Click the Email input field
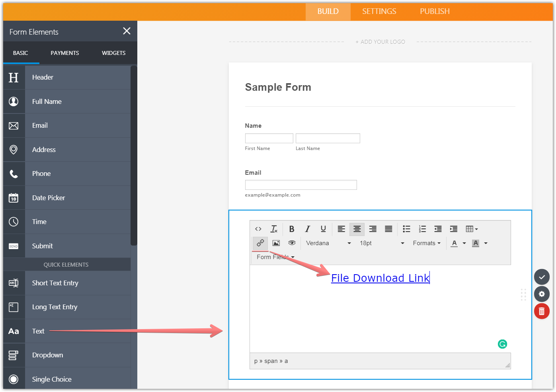This screenshot has width=556, height=392. point(301,185)
